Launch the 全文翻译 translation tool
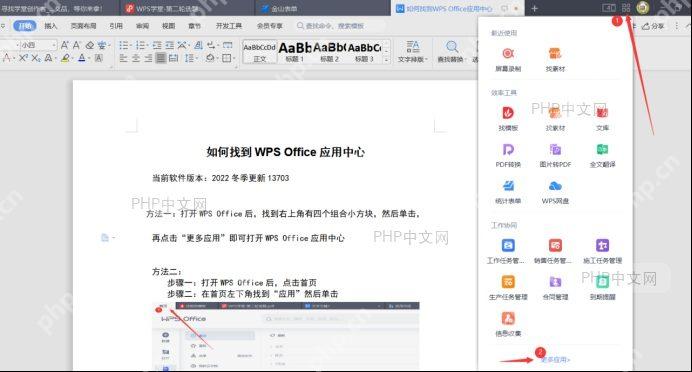The width and height of the screenshot is (692, 372). pyautogui.click(x=602, y=155)
